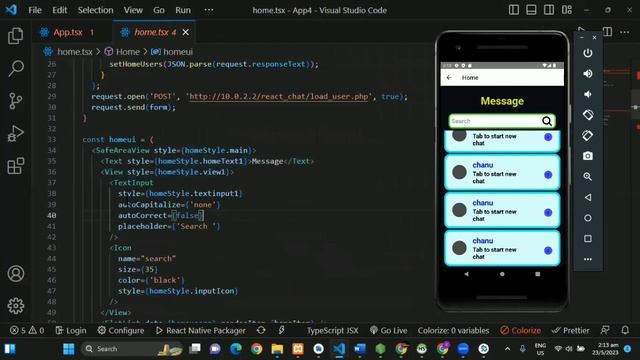Click Go Live in the status bar
Screen dimensions: 640x360
point(389,330)
